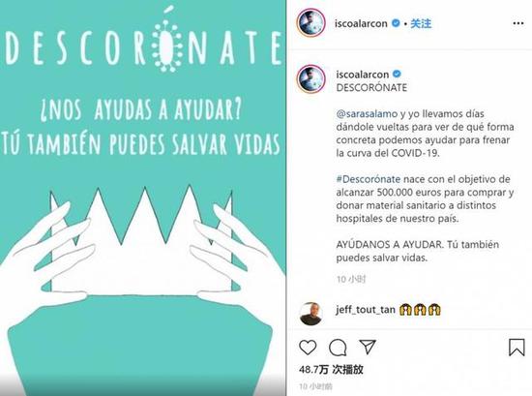Viewport: 532px width, 396px height.
Task: Share post via paper plane icon
Action: 368,347
